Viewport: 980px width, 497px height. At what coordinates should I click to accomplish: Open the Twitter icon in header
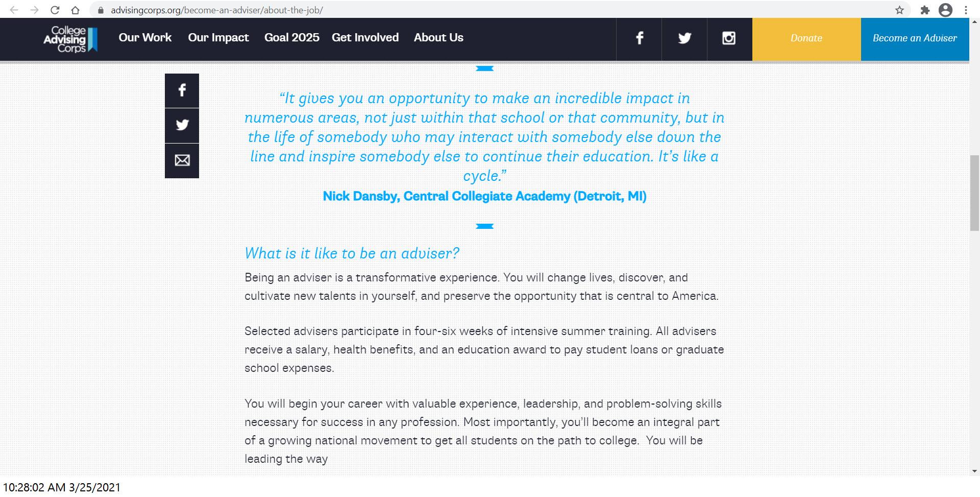tap(684, 38)
